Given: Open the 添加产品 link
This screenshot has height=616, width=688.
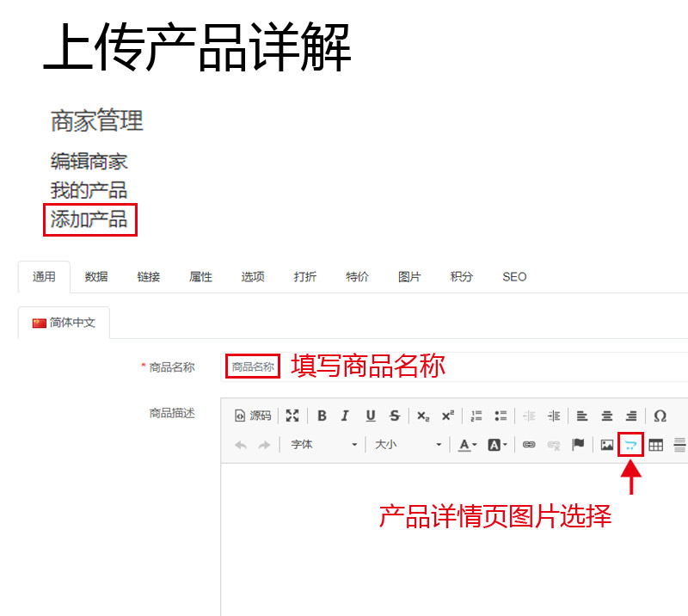Looking at the screenshot, I should pos(89,220).
